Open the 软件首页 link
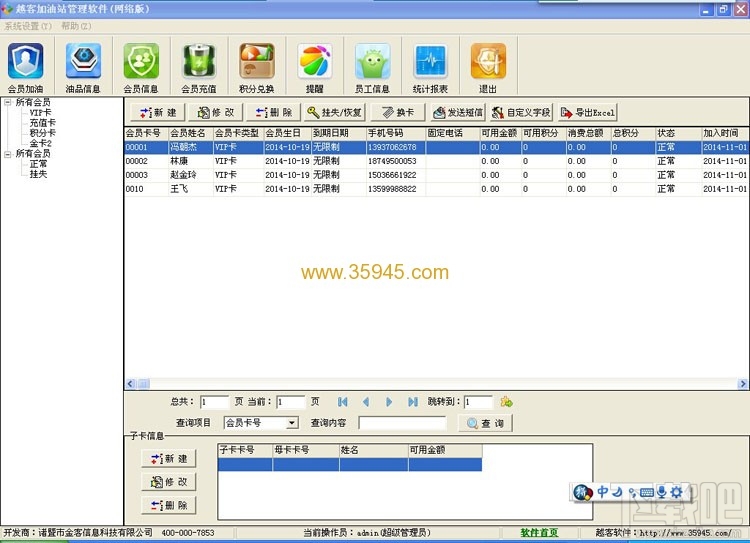The height and width of the screenshot is (543, 750). (x=539, y=533)
